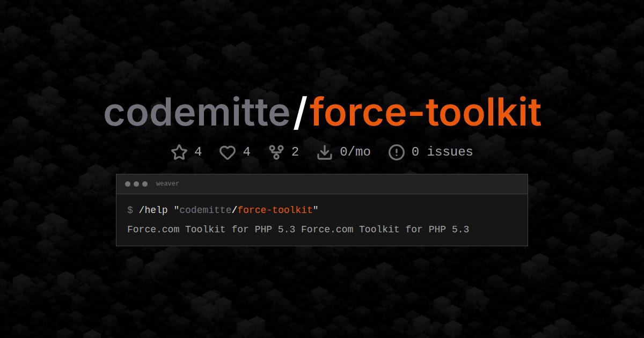Click the "weaver" terminal window title
This screenshot has height=338, width=644.
[167, 184]
